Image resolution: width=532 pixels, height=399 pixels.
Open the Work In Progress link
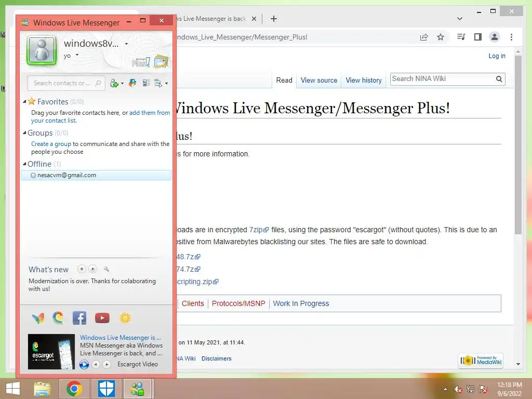click(301, 303)
